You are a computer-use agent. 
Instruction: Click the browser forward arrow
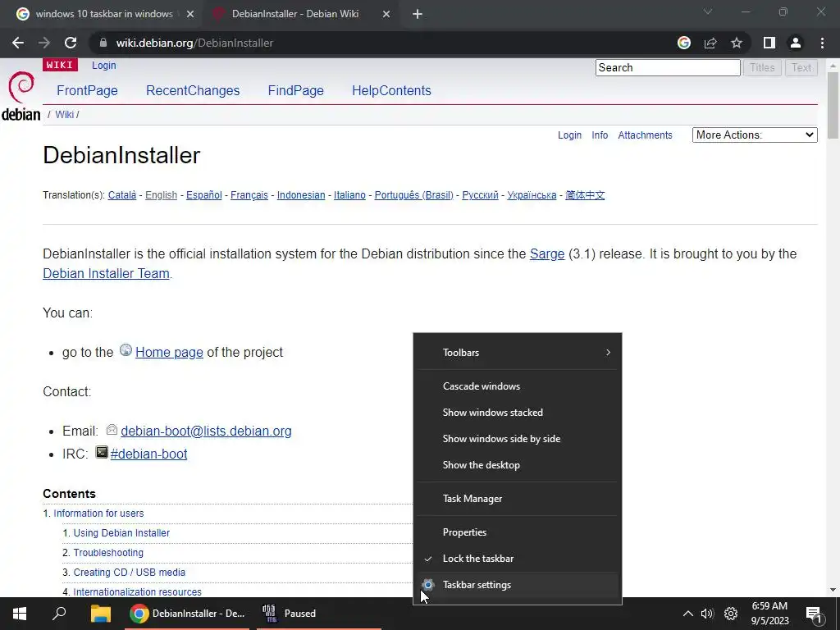coord(44,43)
